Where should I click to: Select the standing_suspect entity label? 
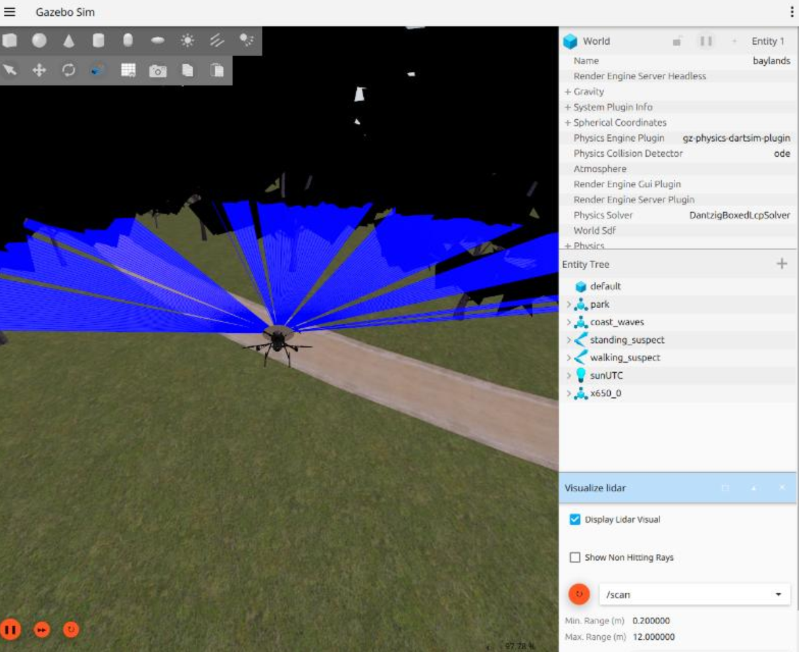click(x=627, y=340)
